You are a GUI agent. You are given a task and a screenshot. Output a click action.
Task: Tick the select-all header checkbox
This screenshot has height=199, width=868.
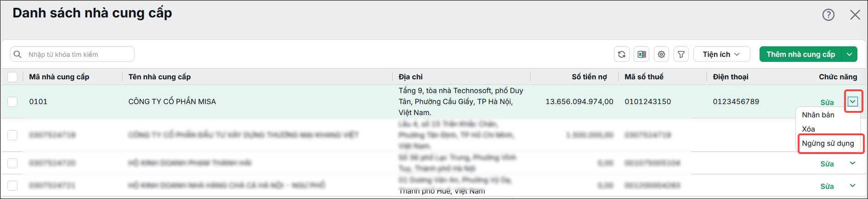pyautogui.click(x=12, y=77)
